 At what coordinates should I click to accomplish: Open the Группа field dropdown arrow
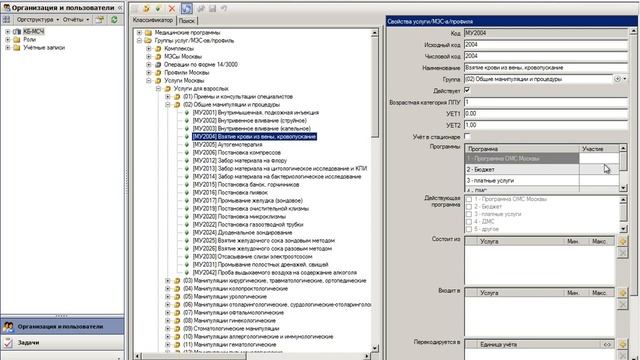624,79
